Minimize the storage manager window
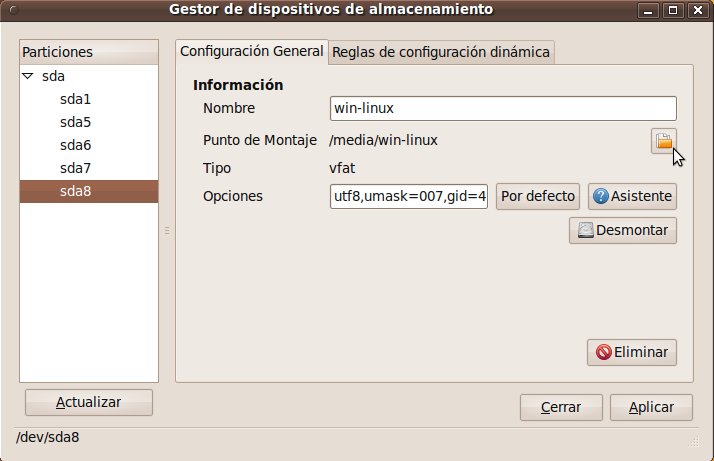 pyautogui.click(x=648, y=10)
